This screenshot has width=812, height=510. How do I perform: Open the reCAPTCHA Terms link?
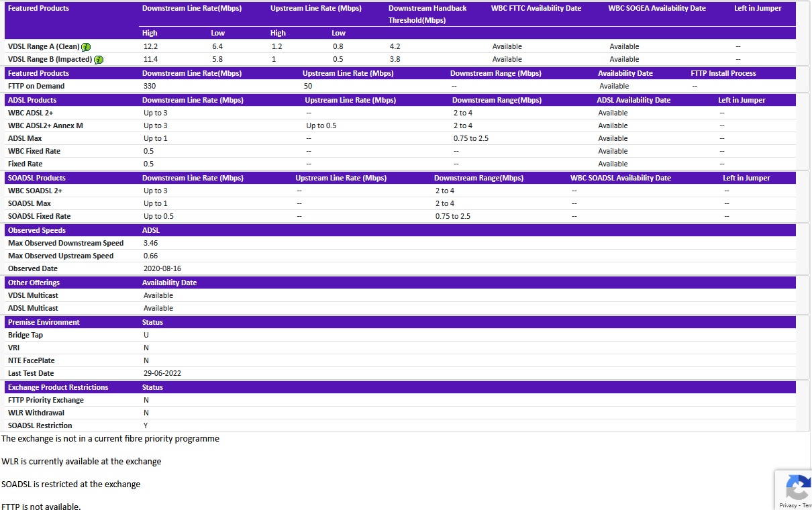coord(809,505)
